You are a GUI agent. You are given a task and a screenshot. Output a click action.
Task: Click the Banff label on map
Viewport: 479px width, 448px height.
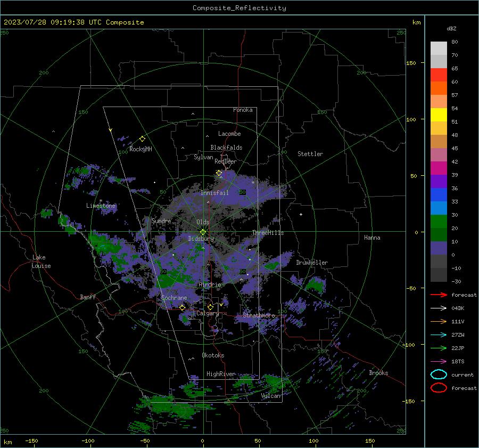(x=88, y=297)
